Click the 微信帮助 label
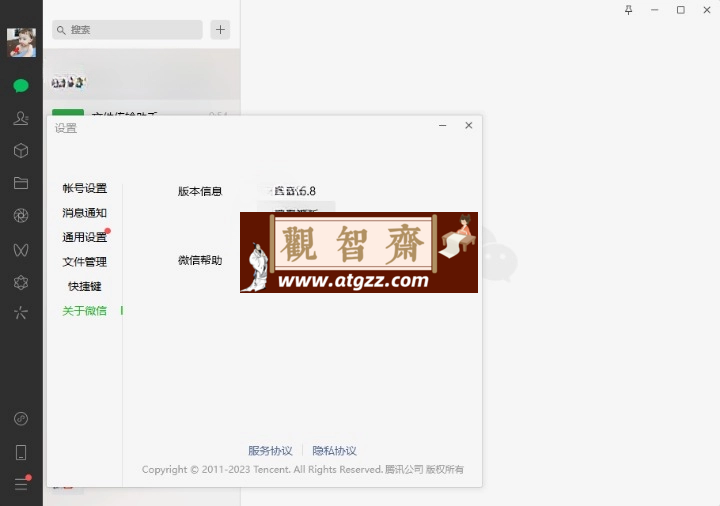Viewport: 720px width, 506px height. [200, 260]
